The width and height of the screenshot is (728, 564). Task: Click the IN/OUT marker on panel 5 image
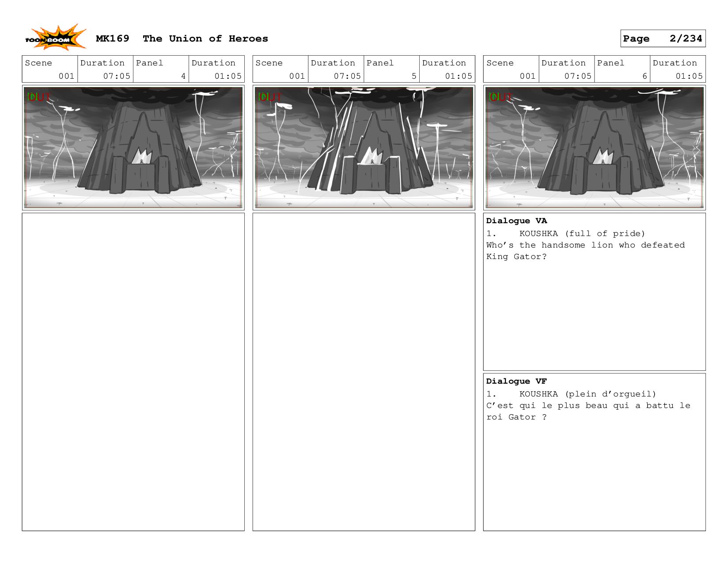[269, 96]
